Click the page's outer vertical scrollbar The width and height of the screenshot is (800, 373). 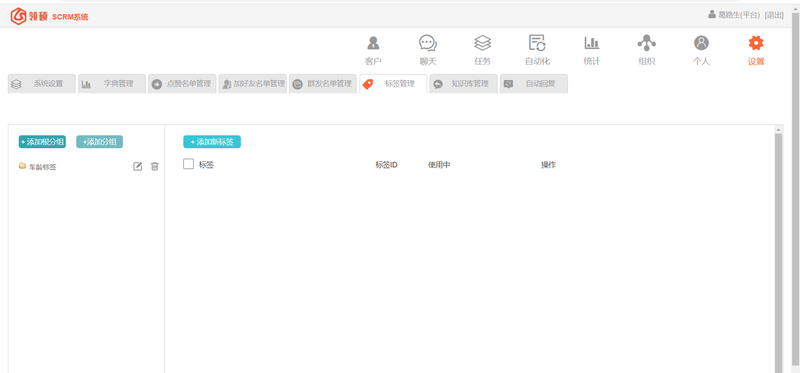795,189
